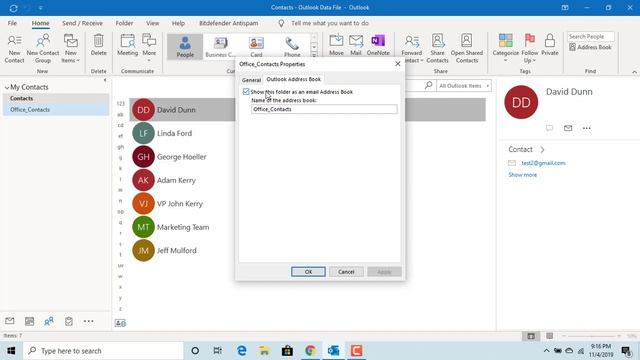Schedule a Meeting with the contact
The image size is (640, 360).
[x=127, y=45]
